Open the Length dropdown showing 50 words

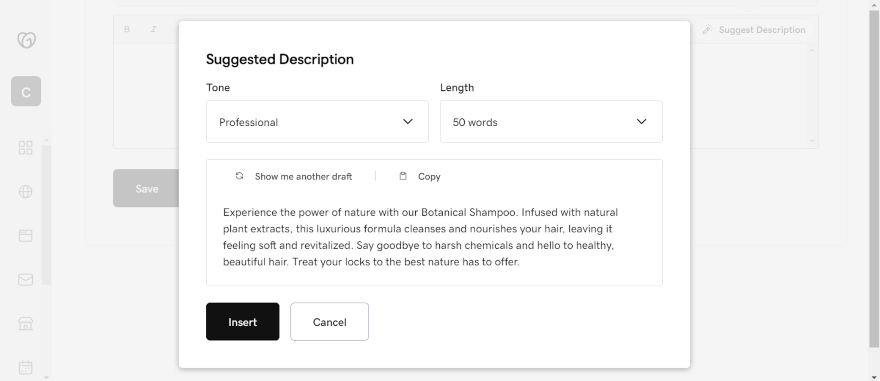[x=551, y=122]
